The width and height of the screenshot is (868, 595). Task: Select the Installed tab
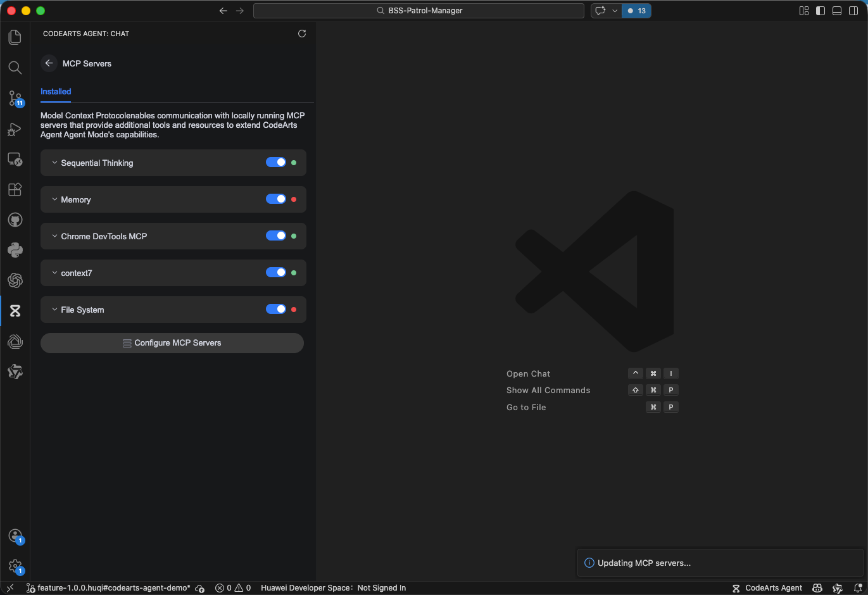56,92
